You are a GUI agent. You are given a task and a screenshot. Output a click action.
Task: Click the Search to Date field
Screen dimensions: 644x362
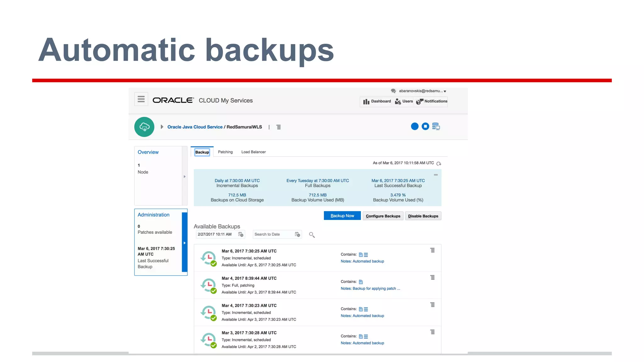(x=274, y=234)
